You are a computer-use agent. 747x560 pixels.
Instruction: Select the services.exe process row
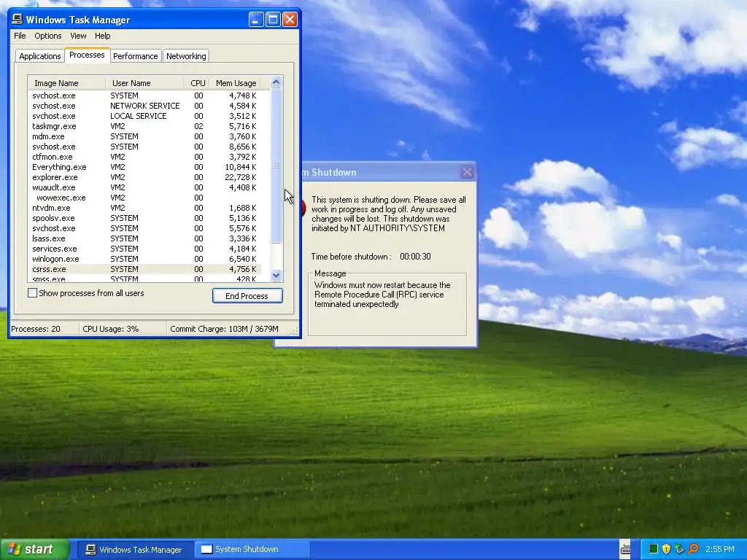[144, 249]
